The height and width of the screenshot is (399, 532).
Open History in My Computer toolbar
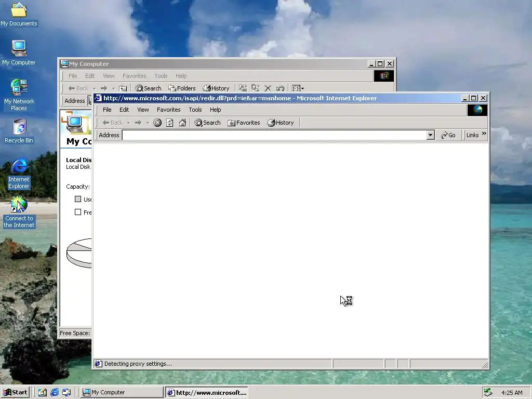(216, 88)
